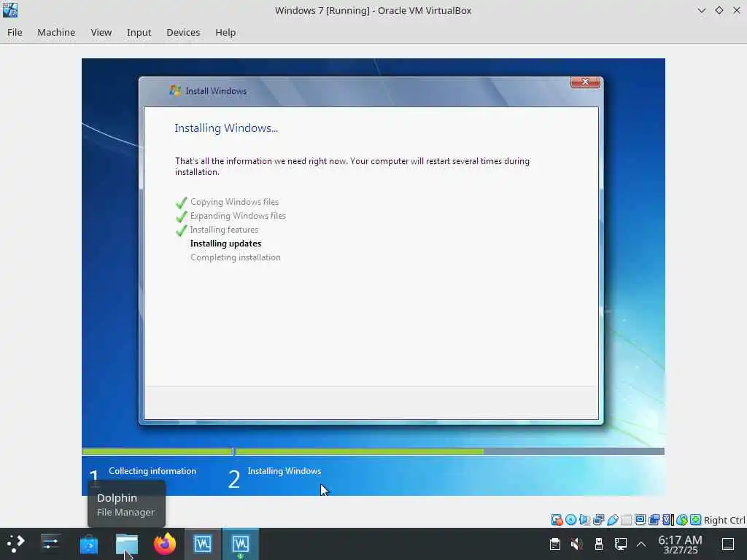Open the Discover software store icon

pos(88,544)
